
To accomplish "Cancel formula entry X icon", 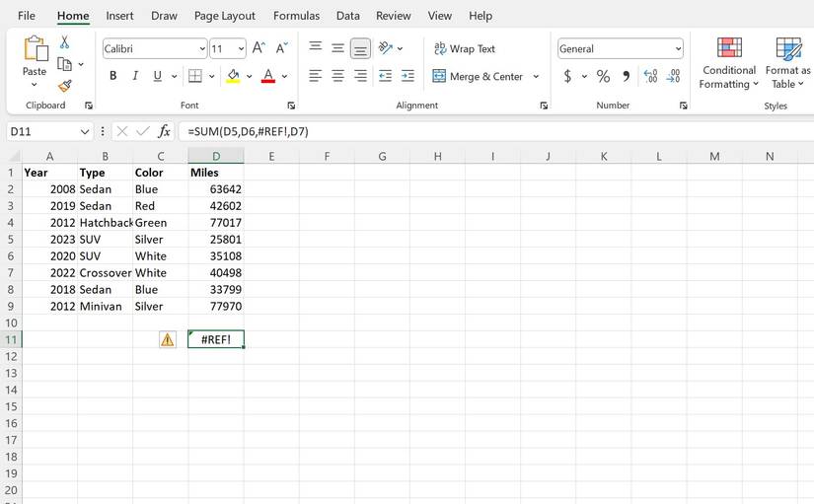I will tap(122, 131).
